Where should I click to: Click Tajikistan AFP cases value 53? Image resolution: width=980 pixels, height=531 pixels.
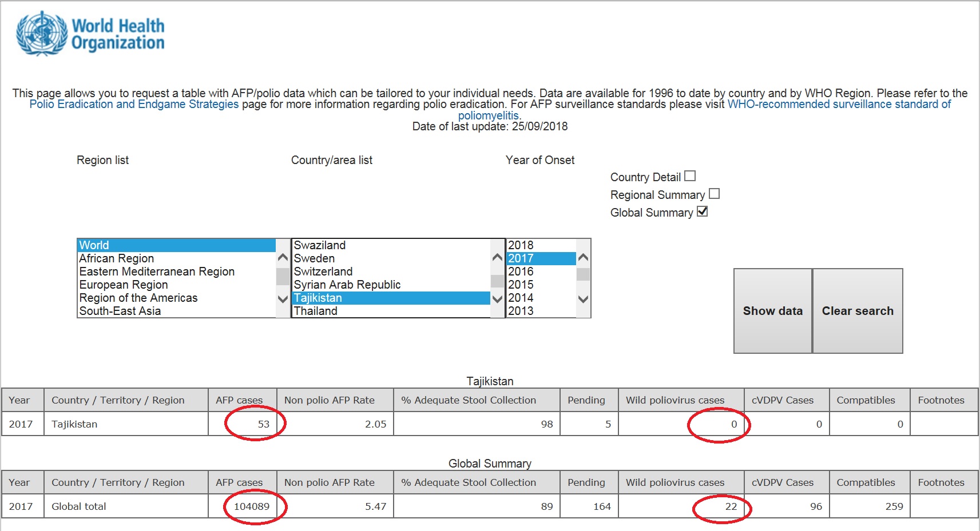[x=263, y=424]
